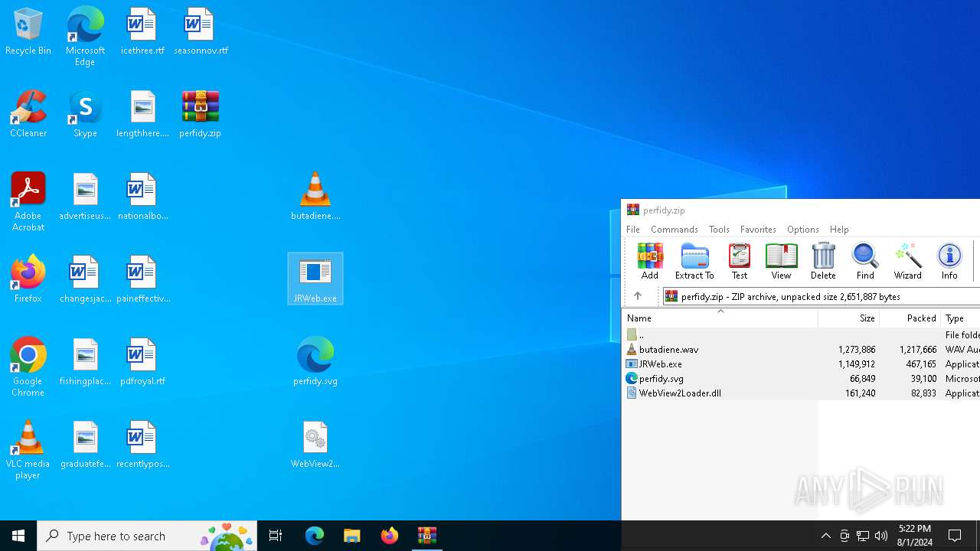Click the Extract To toolbar icon

pyautogui.click(x=694, y=261)
